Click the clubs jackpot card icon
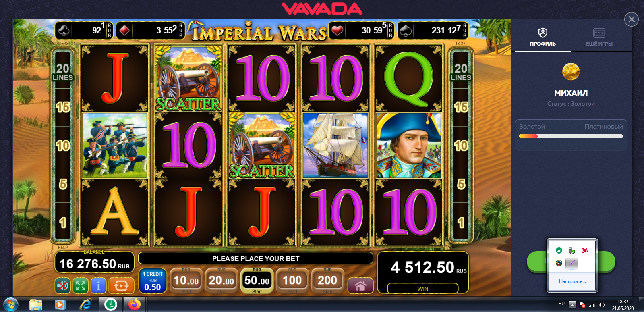The height and width of the screenshot is (312, 644). click(x=64, y=31)
